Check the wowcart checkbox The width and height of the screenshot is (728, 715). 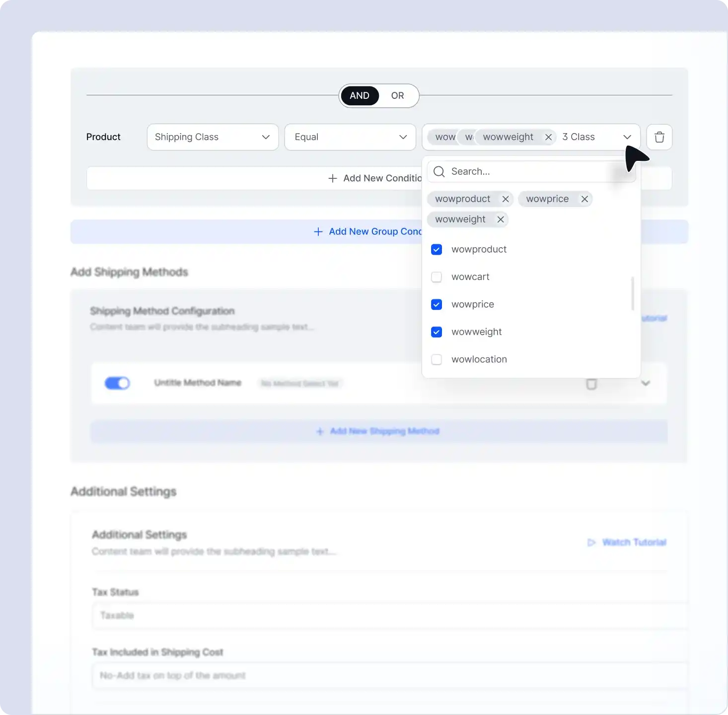[437, 277]
